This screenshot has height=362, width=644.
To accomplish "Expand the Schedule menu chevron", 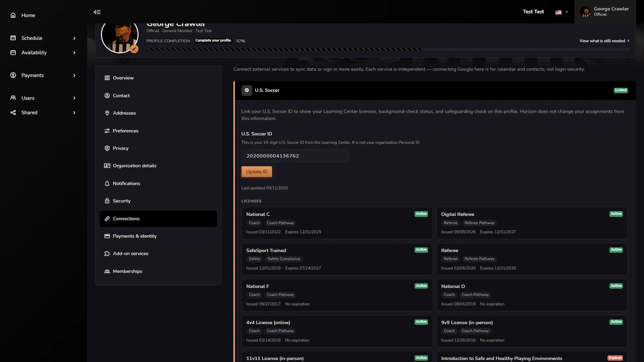I will [74, 38].
